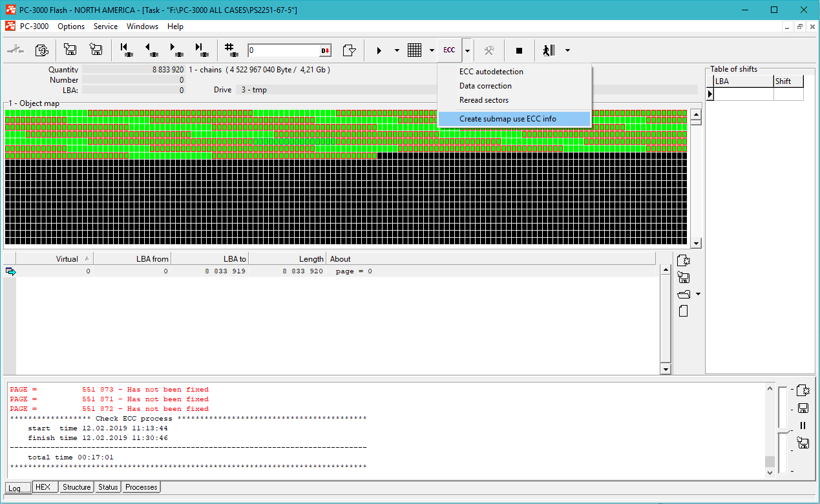Screen dimensions: 820x504
Task: Switch to the Processes tab
Action: tap(142, 487)
